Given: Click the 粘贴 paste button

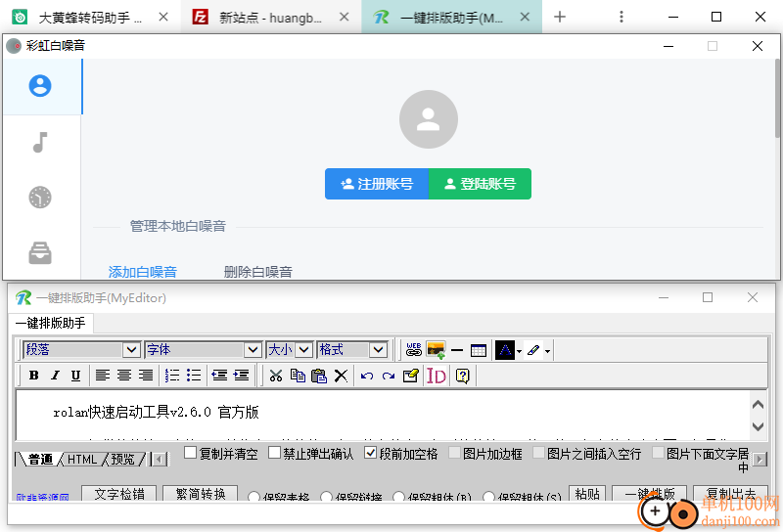Looking at the screenshot, I should [x=587, y=493].
